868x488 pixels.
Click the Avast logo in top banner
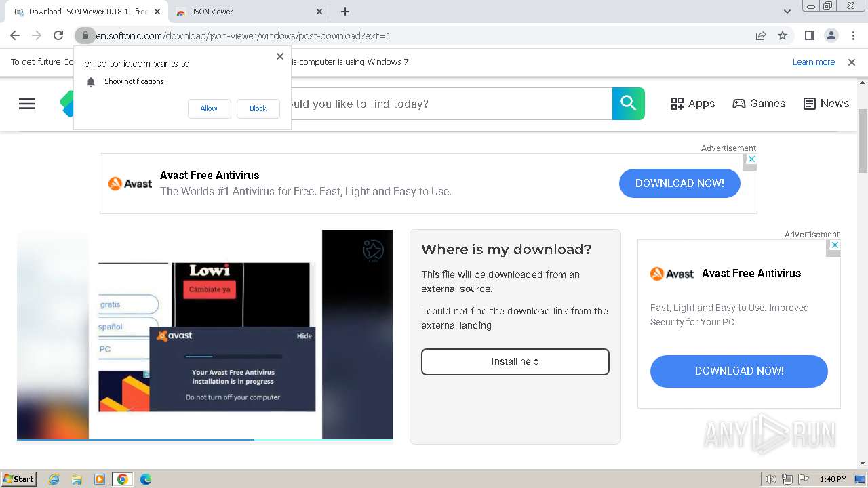[x=130, y=183]
